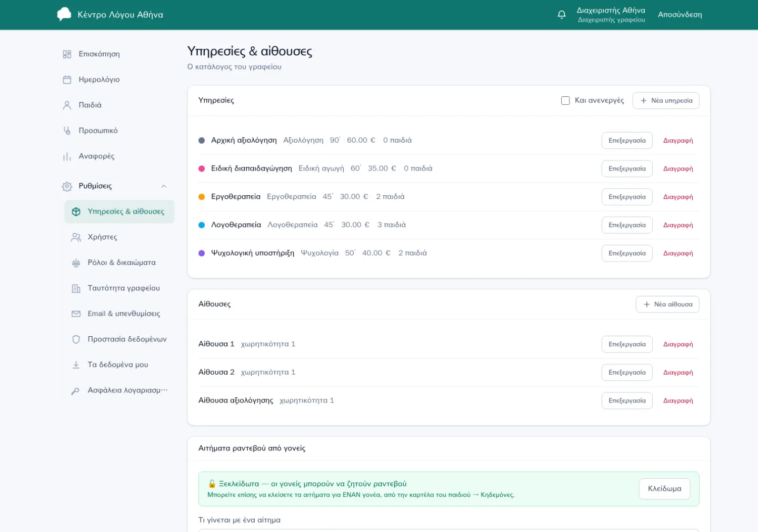Screen dimensions: 758x532
Task: Edit the Αρχική αξιολόγηση service
Action: [x=627, y=140]
